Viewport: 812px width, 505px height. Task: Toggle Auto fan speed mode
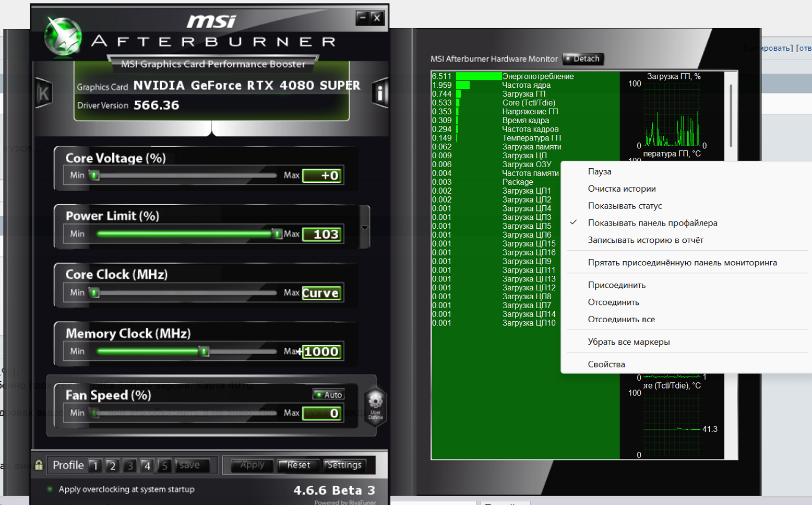point(328,395)
